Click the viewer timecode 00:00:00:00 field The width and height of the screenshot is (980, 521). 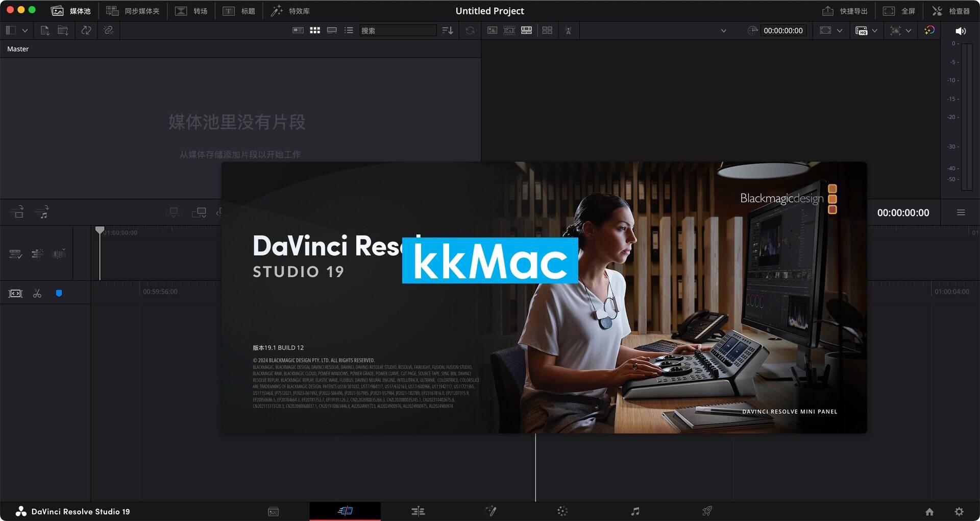pos(783,31)
